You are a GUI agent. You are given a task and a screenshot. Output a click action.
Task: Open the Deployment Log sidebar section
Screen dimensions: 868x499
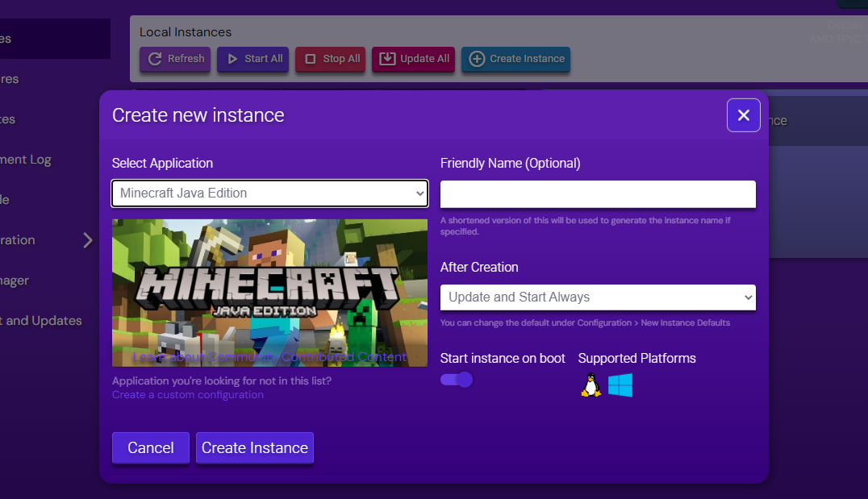coord(24,159)
